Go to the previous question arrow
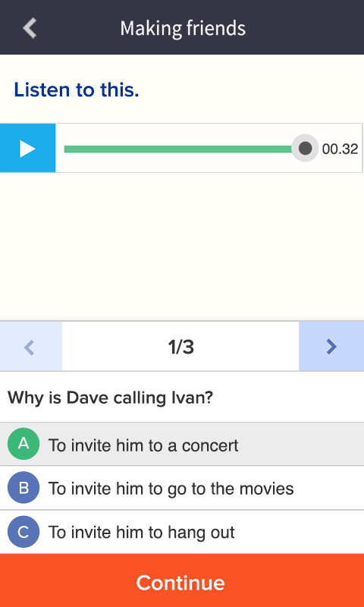Viewport: 364px width, 607px height. click(x=31, y=347)
